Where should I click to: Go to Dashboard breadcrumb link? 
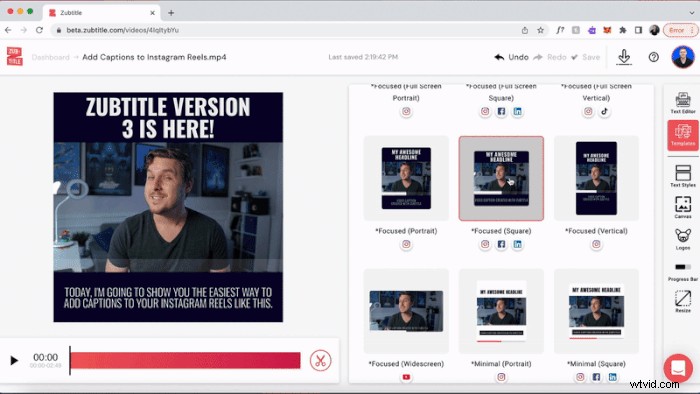coord(50,57)
